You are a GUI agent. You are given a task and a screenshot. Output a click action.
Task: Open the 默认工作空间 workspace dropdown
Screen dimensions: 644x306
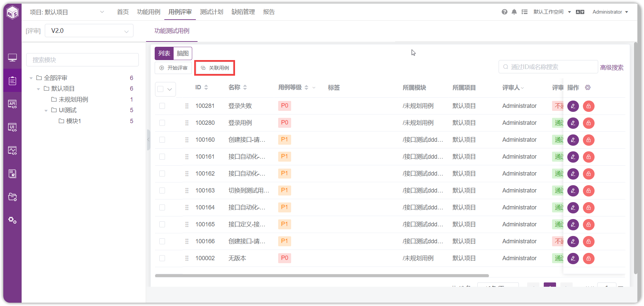pos(552,12)
